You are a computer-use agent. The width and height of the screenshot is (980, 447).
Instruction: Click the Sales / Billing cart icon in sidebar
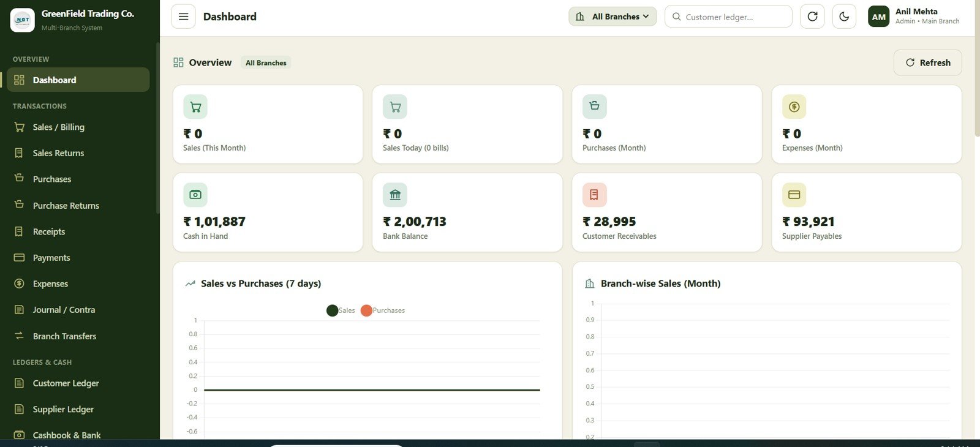pos(19,127)
